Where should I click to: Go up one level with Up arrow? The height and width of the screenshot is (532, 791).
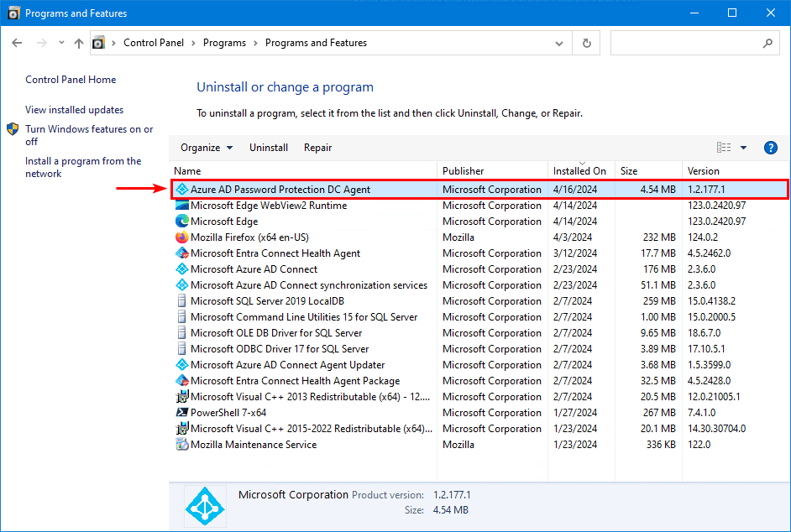[x=79, y=43]
